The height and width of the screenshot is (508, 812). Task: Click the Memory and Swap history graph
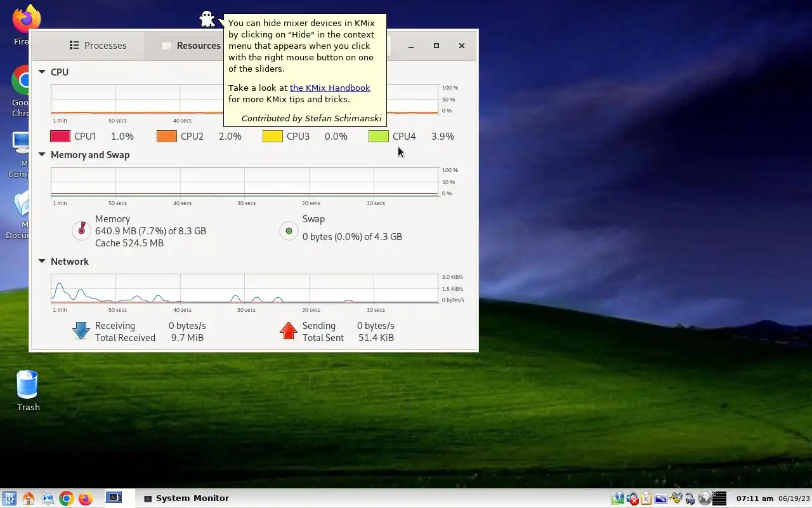click(244, 182)
